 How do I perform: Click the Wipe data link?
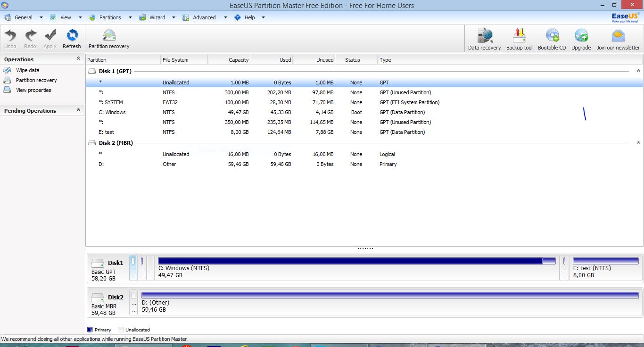pyautogui.click(x=28, y=70)
